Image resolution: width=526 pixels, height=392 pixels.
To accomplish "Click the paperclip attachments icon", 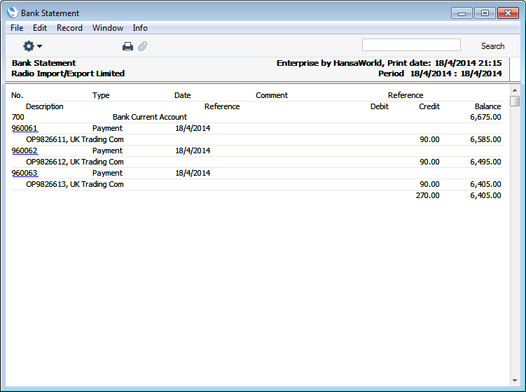I will click(x=143, y=46).
